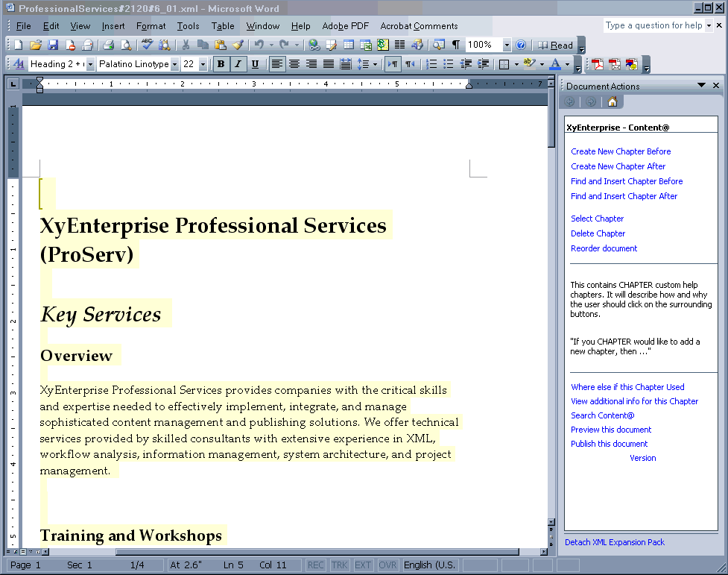Screen dimensions: 728x575
Task: Switch to Reading Layout with Read
Action: pos(555,45)
